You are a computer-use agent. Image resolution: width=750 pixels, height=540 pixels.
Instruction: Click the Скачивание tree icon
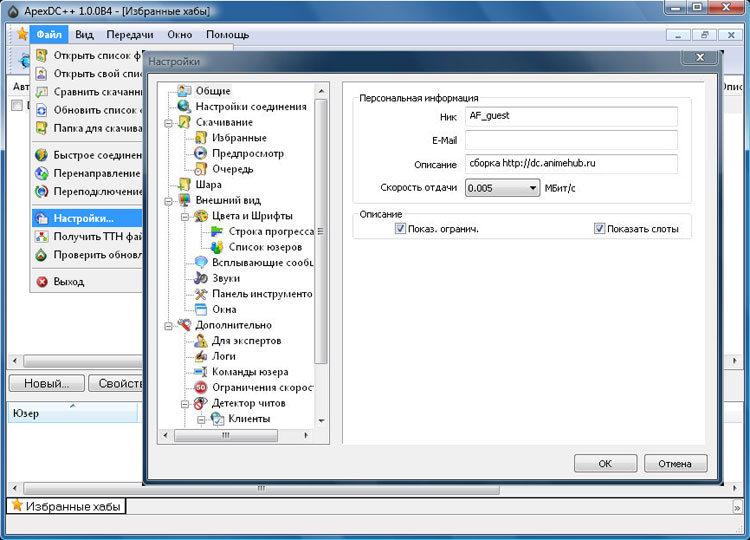coord(184,122)
